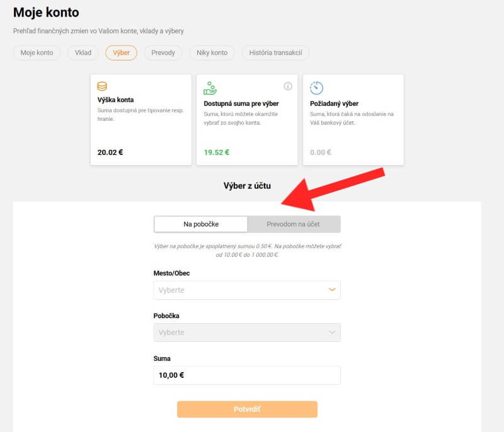Click the Dostupná suma pre výber title

[241, 104]
